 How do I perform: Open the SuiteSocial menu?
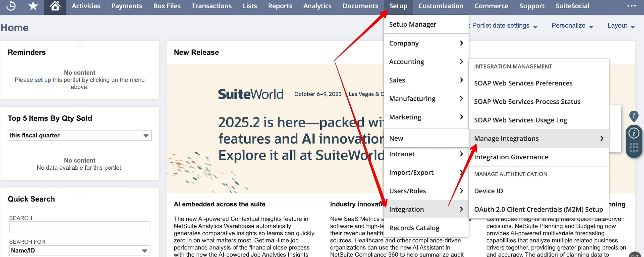(x=572, y=6)
